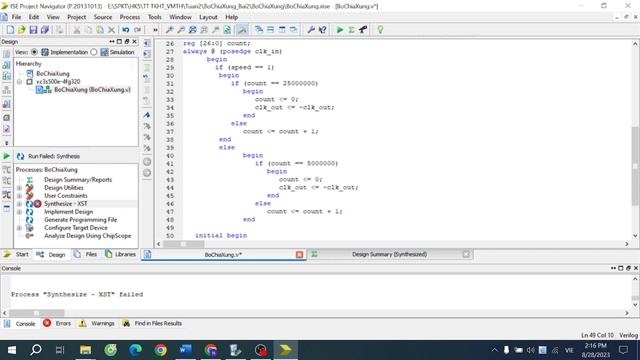Click the lightbulb Tip icon

coord(380,30)
